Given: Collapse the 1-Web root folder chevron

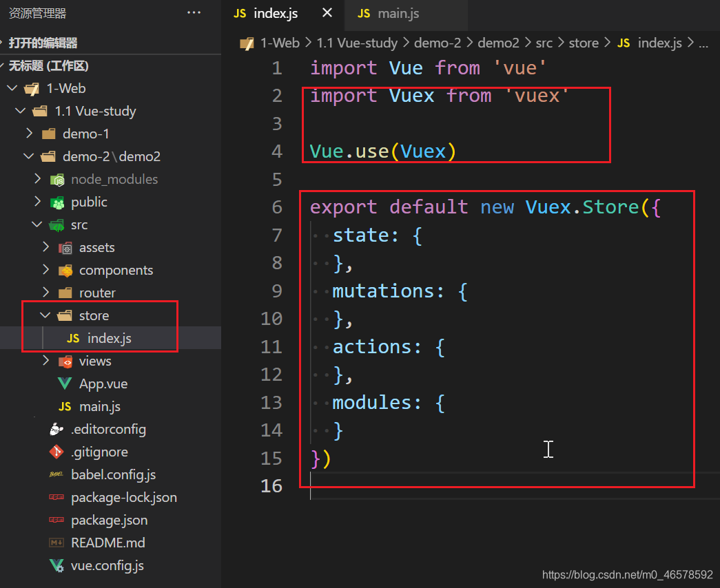Looking at the screenshot, I should point(12,88).
